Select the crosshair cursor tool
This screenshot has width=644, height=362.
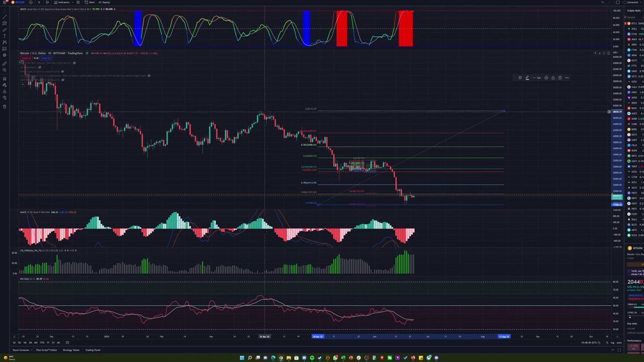[5, 10]
